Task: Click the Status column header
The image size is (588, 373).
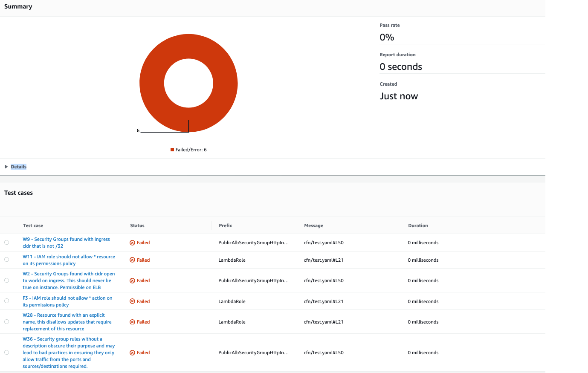Action: coord(137,225)
